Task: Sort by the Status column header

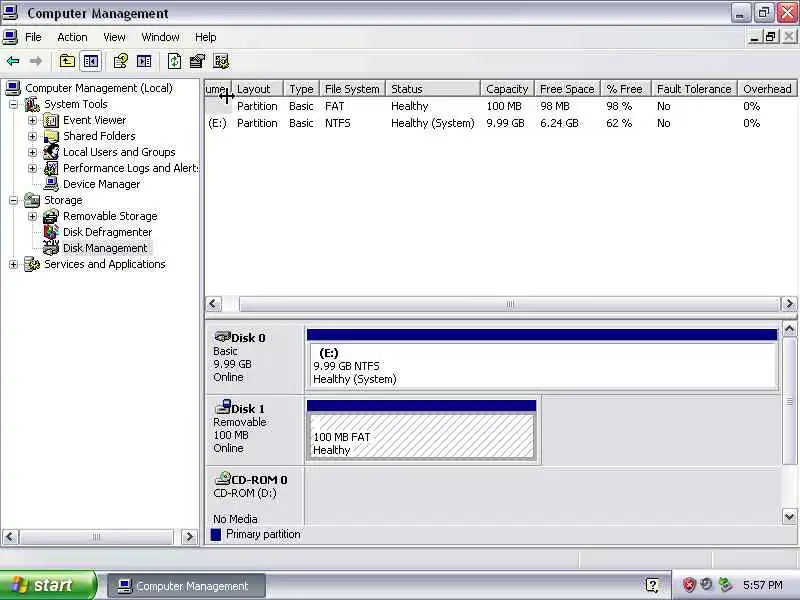Action: coord(433,89)
